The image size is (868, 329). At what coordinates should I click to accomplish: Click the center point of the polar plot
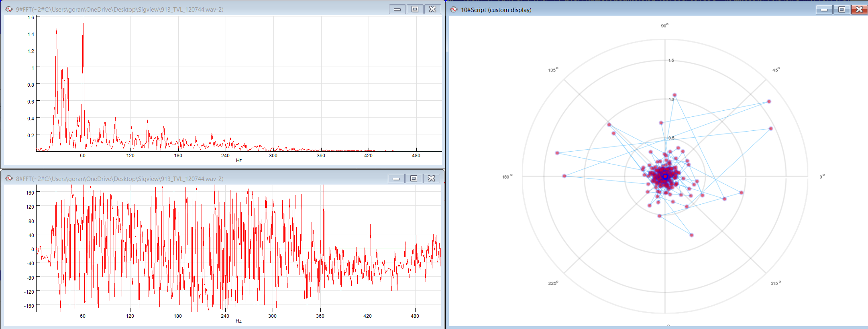click(x=665, y=176)
